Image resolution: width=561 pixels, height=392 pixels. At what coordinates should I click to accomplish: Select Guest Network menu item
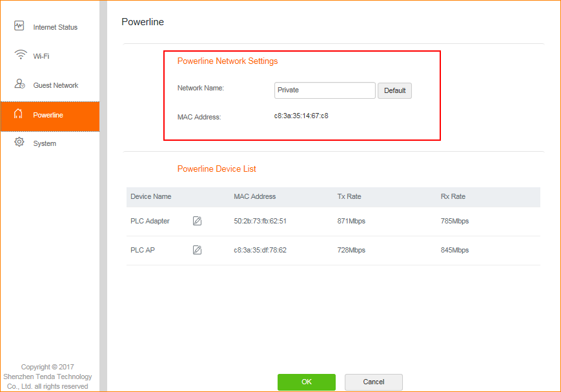tap(56, 85)
